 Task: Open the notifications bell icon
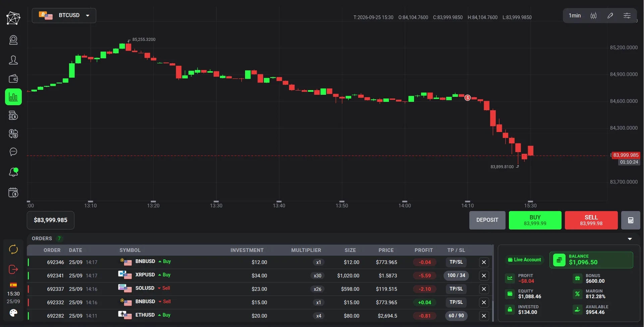click(x=13, y=172)
